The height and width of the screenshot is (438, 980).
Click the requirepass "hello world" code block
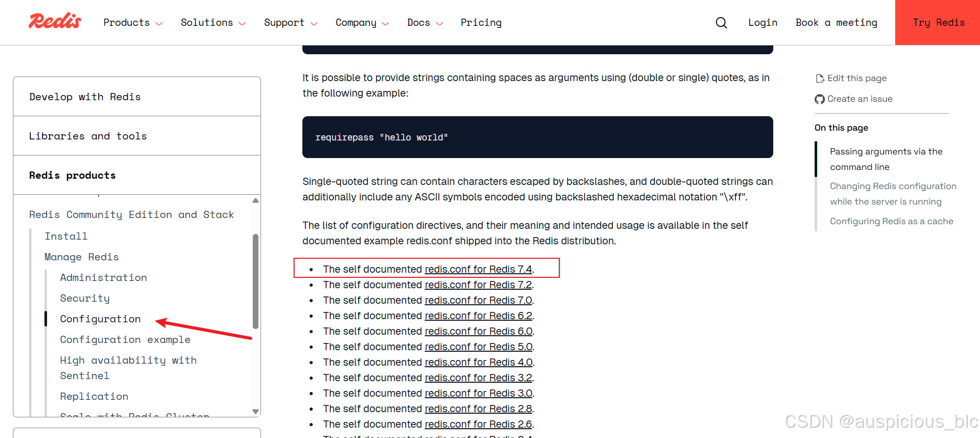[538, 137]
